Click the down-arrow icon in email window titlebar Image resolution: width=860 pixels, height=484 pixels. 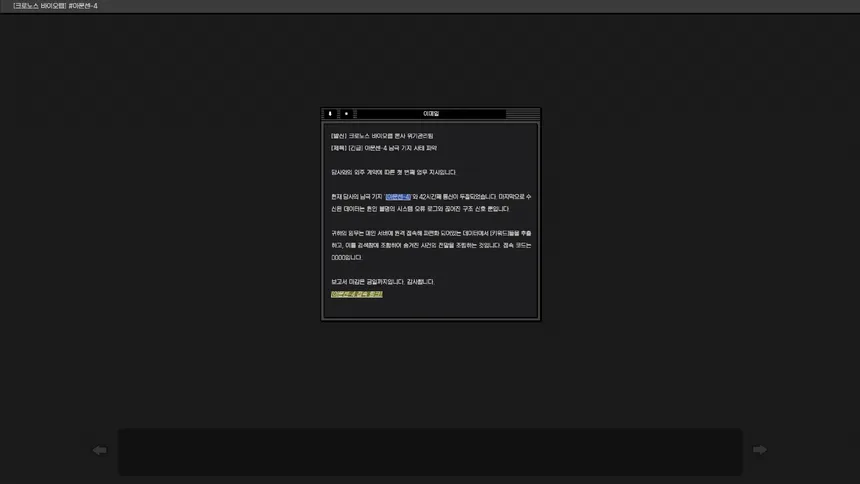click(x=330, y=114)
